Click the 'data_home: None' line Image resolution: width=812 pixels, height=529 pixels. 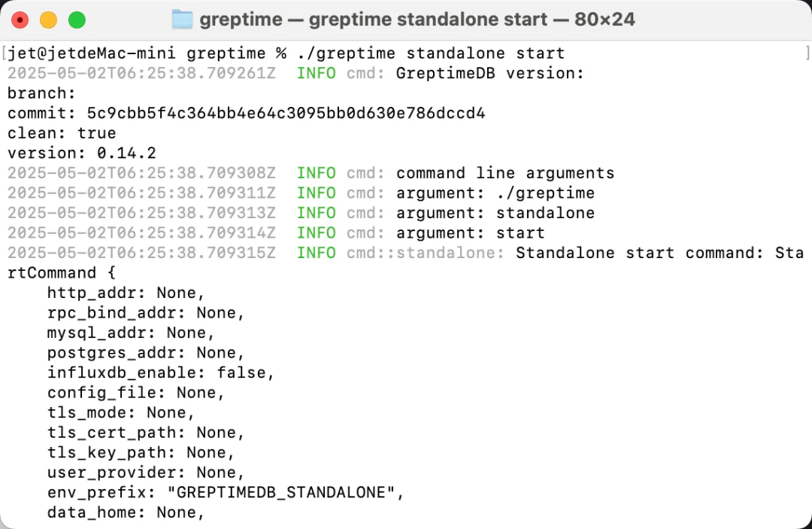coord(126,512)
